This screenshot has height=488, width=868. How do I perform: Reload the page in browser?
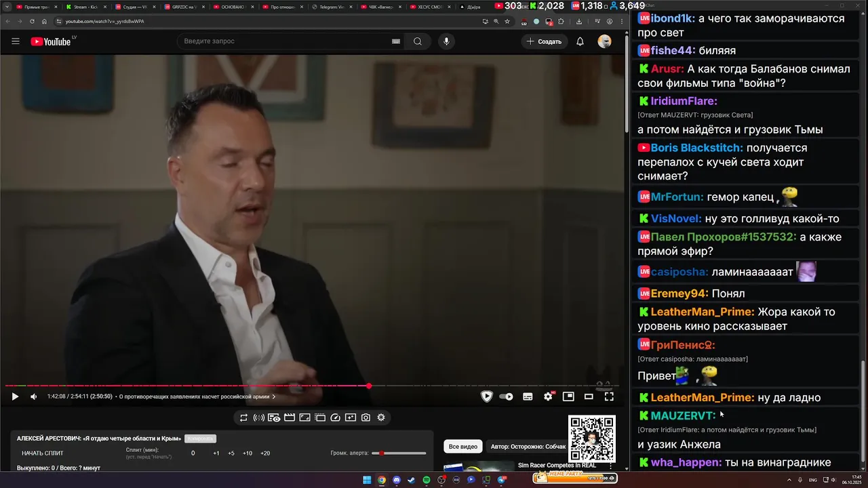32,21
